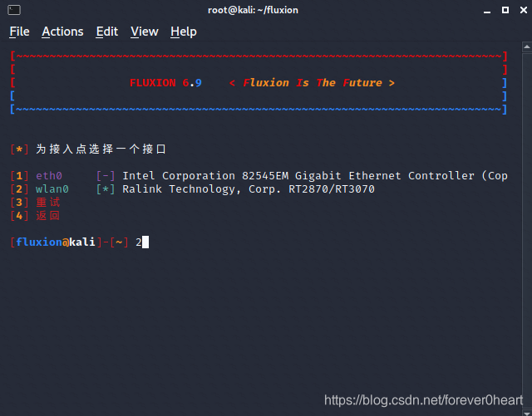Screen dimensions: 532x416
Task: Click the FLUXION 6.9 banner title
Action: point(165,83)
